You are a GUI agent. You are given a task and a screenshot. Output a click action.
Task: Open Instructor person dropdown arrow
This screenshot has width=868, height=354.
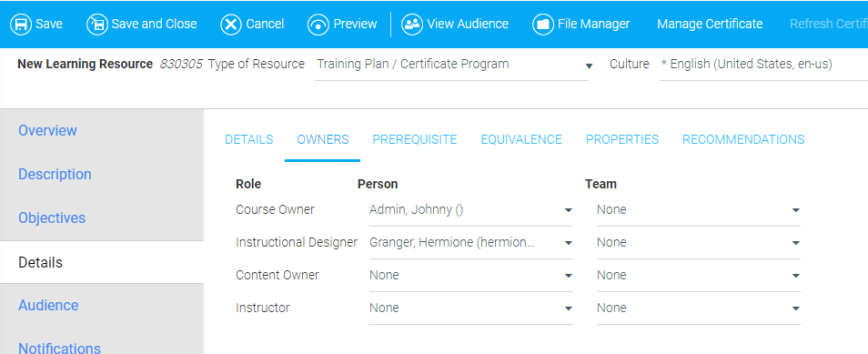click(x=568, y=308)
